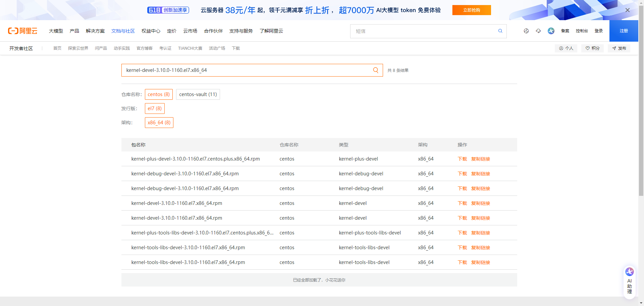
Task: Open the AI 助理 assistant icon
Action: (x=629, y=272)
